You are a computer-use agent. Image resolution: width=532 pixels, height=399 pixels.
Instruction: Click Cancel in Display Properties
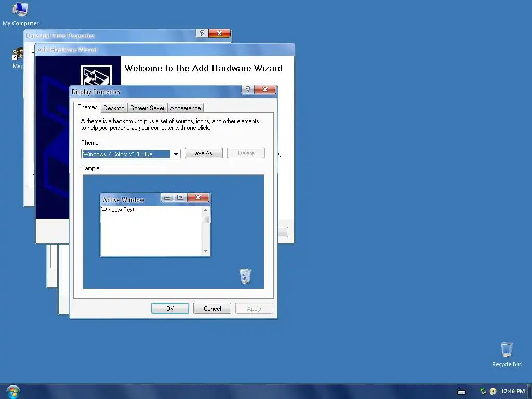pos(212,309)
